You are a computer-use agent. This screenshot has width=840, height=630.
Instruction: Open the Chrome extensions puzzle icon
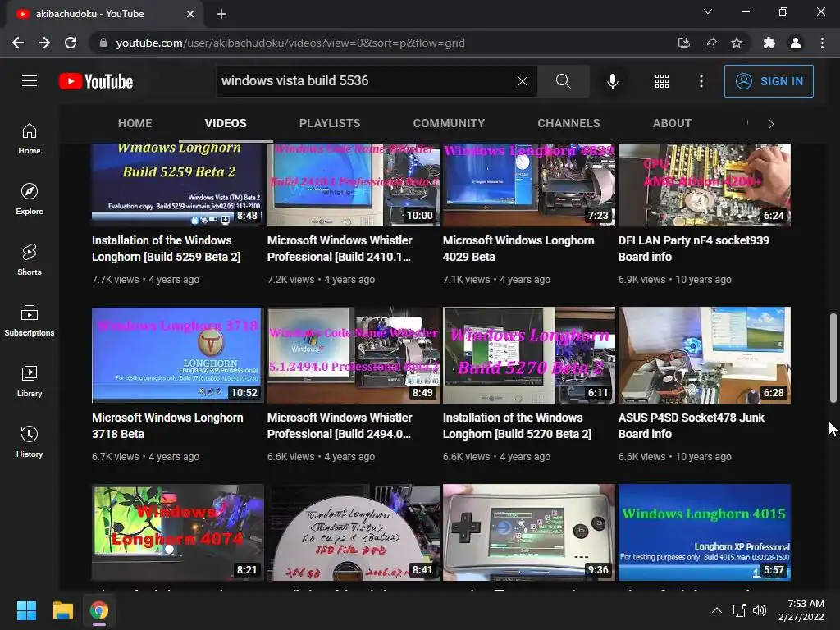tap(769, 43)
